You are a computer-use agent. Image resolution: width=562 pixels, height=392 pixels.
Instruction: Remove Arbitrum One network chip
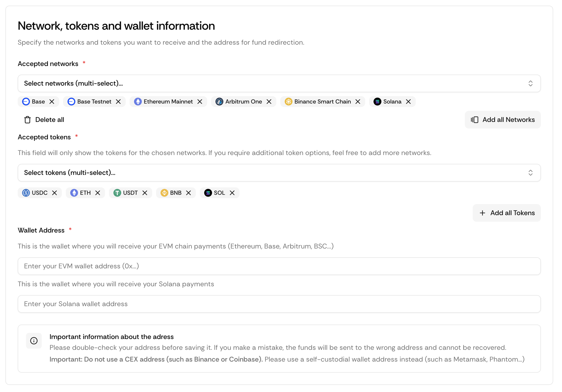click(269, 102)
